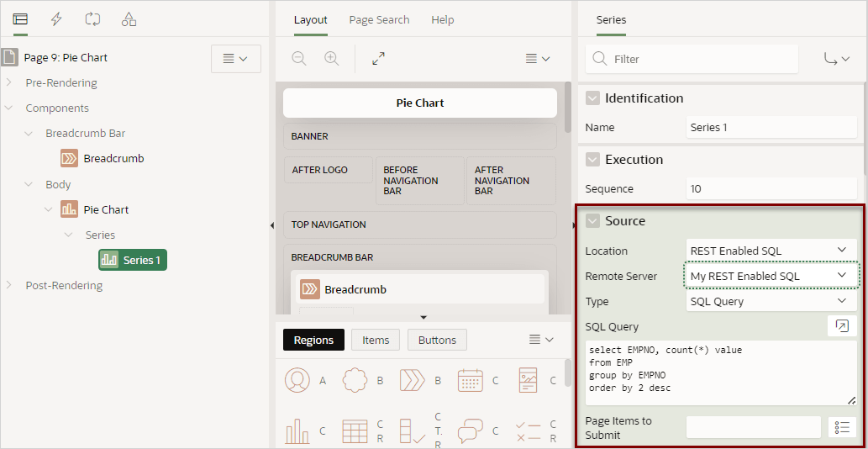This screenshot has width=868, height=449.
Task: Collapse the right pane with the splitter arrow
Action: [x=574, y=225]
